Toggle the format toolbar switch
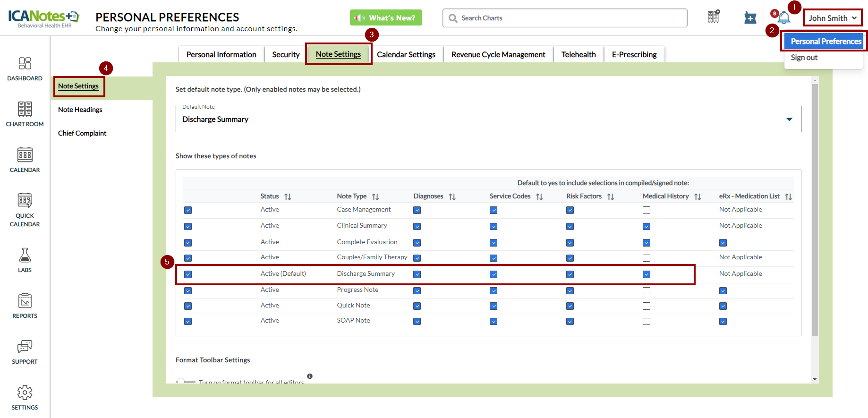Image resolution: width=868 pixels, height=418 pixels. pyautogui.click(x=185, y=381)
